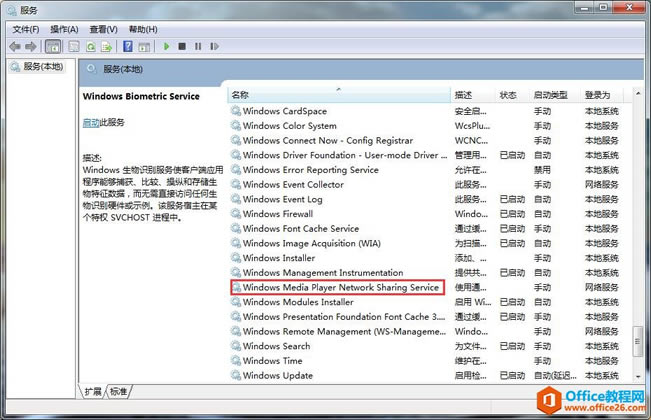
Task: Sort by the 登录为 column header
Action: [602, 95]
